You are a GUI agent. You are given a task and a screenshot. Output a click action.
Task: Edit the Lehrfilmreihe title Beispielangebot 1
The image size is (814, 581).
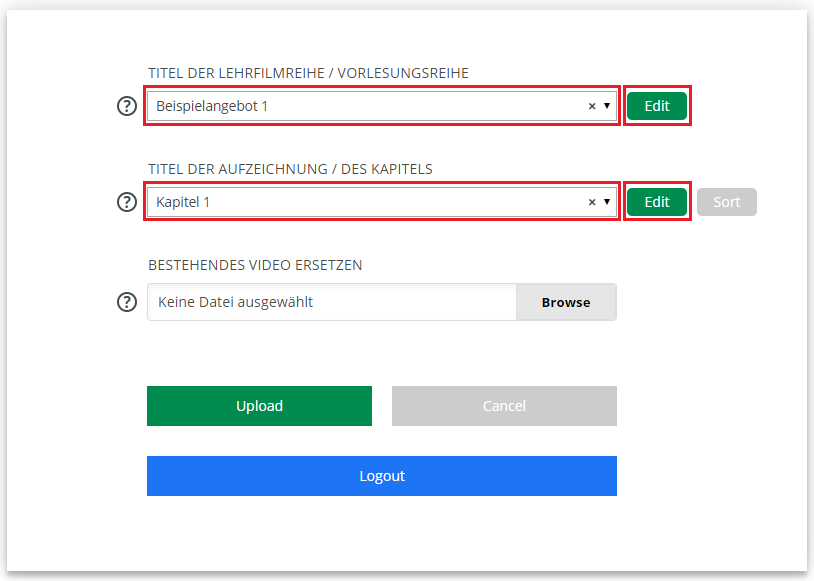click(x=657, y=106)
